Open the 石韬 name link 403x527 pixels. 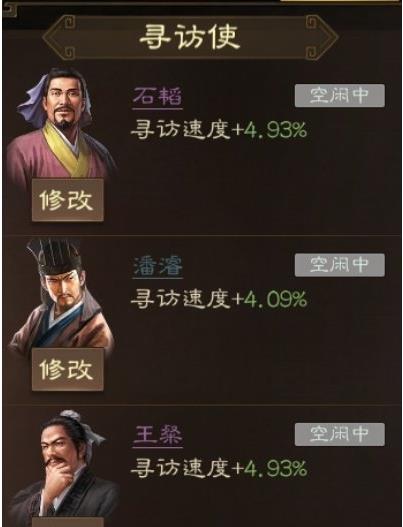tap(157, 96)
